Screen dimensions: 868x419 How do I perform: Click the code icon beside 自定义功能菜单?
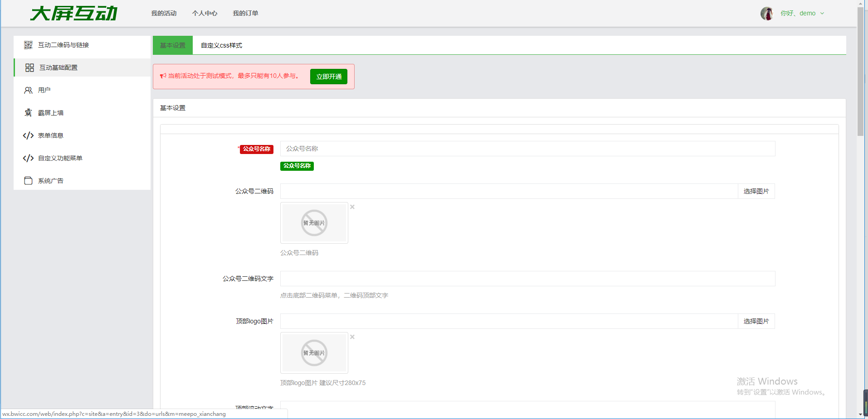click(28, 158)
